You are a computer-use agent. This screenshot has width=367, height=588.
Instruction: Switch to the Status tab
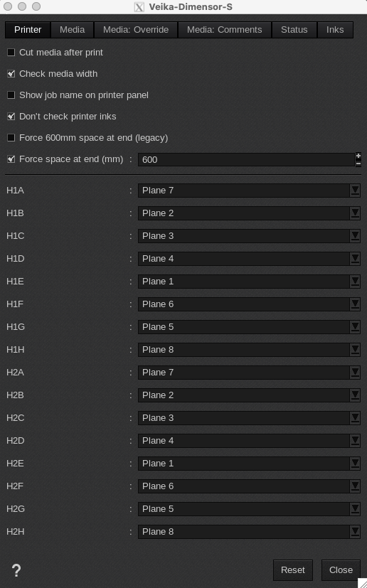tap(294, 30)
